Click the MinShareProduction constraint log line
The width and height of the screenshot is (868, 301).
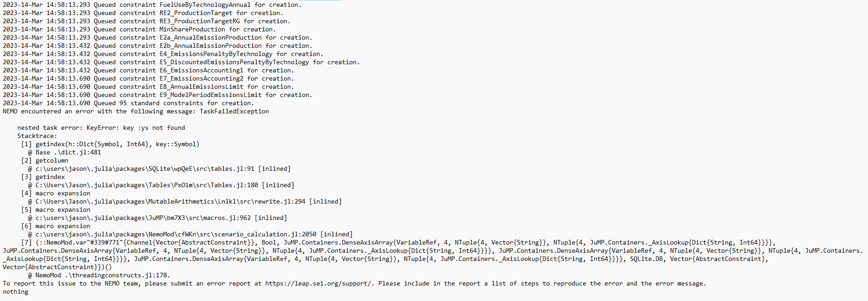click(x=139, y=30)
